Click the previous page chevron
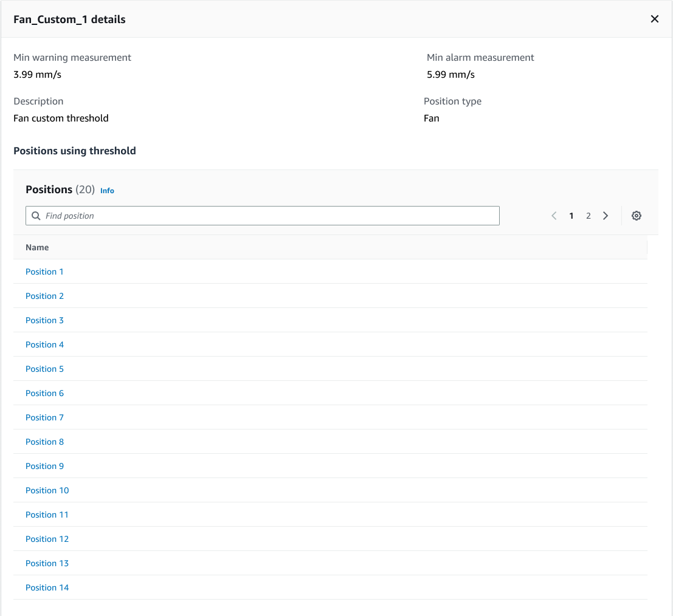Screen dimensions: 673x616 pyautogui.click(x=554, y=216)
